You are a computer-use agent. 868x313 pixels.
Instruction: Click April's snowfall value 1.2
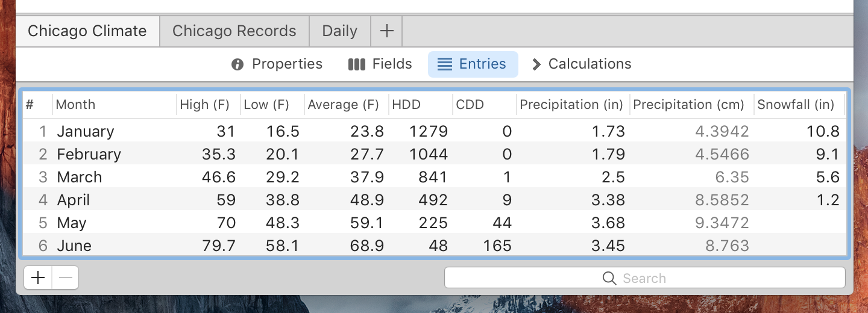[828, 200]
